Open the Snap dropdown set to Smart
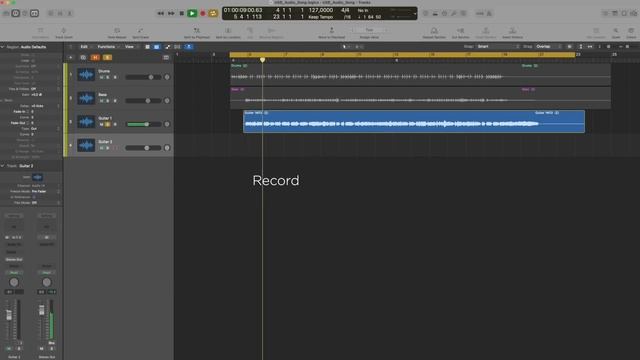This screenshot has width=640, height=360. [x=498, y=47]
